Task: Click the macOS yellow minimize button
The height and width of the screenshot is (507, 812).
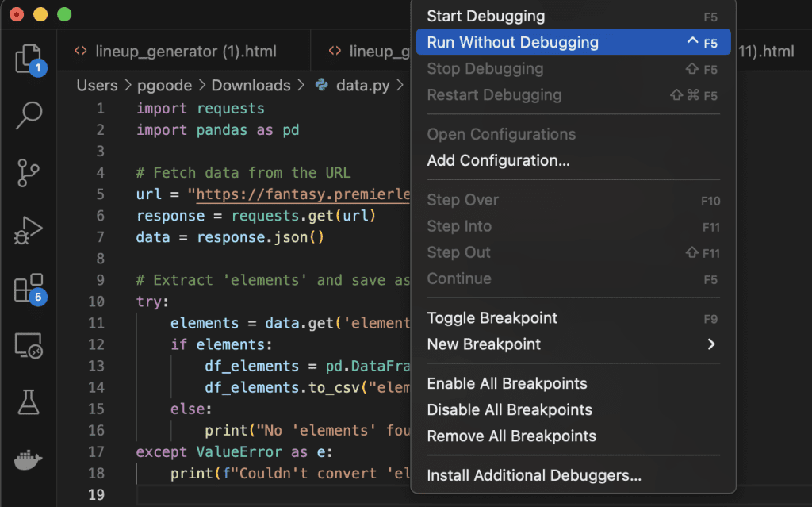Action: 40,14
